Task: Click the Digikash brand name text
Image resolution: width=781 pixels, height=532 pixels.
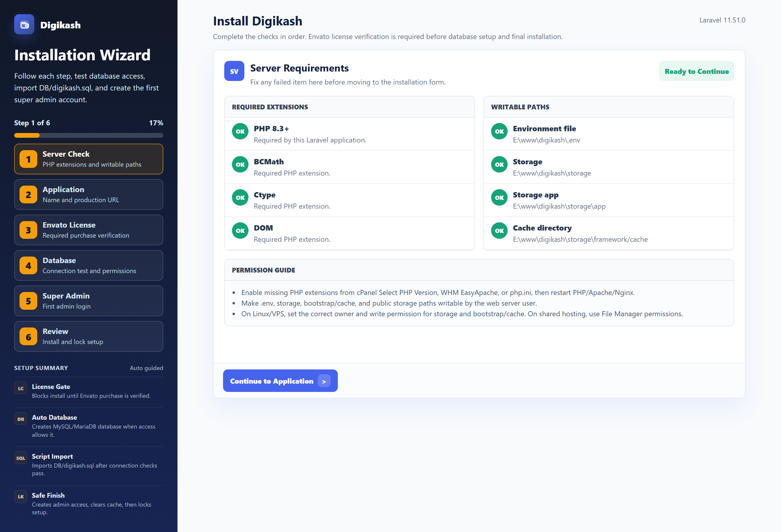Action: 60,25
